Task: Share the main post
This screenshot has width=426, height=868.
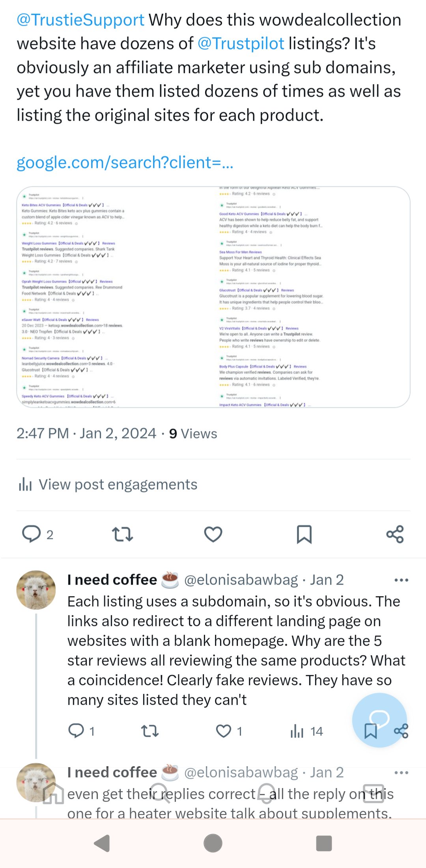Action: [395, 534]
